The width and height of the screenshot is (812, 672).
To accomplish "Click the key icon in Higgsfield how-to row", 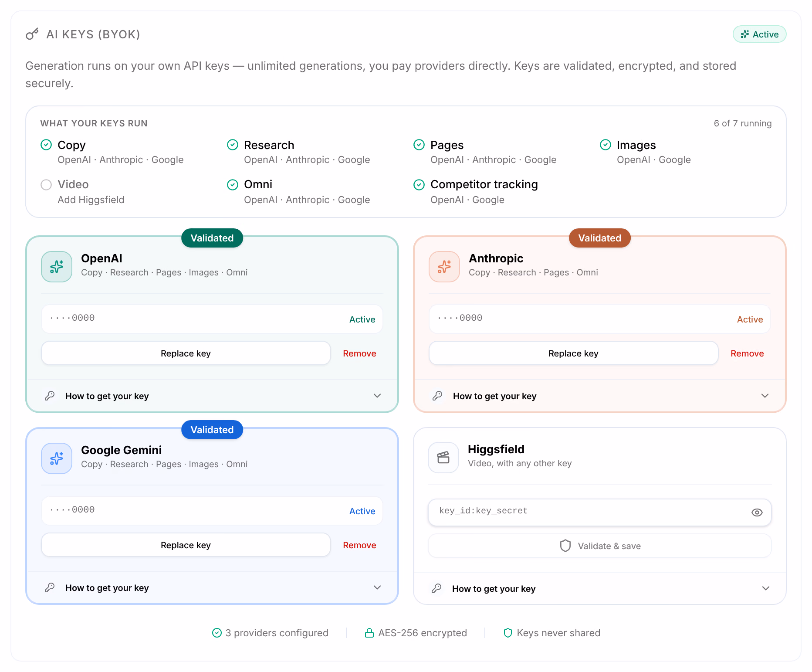I will pyautogui.click(x=436, y=588).
